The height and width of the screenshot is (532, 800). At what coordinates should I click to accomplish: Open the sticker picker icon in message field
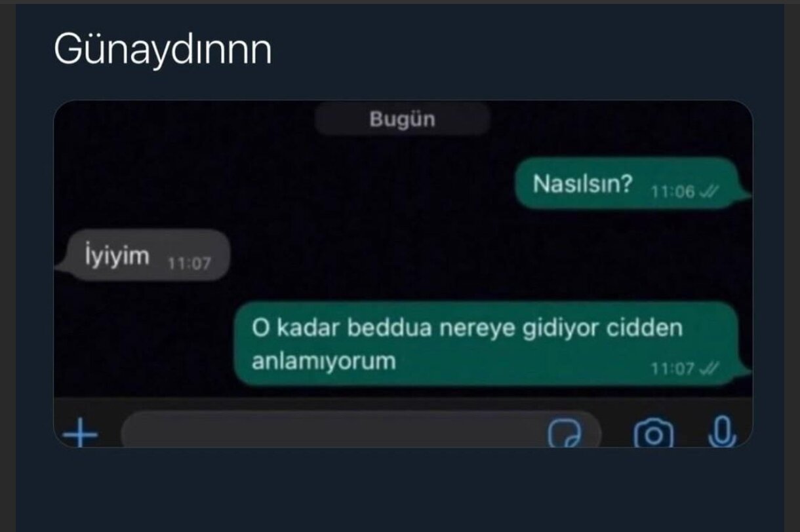[x=565, y=433]
